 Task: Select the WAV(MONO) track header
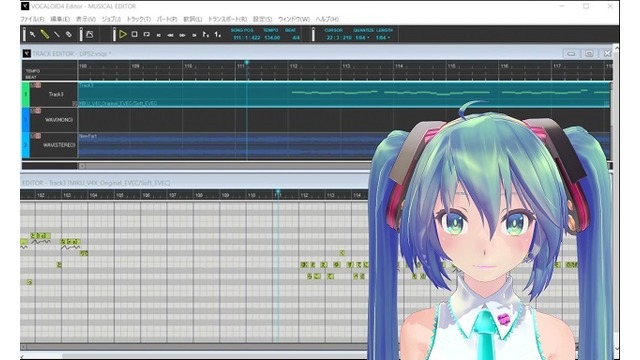(58, 120)
